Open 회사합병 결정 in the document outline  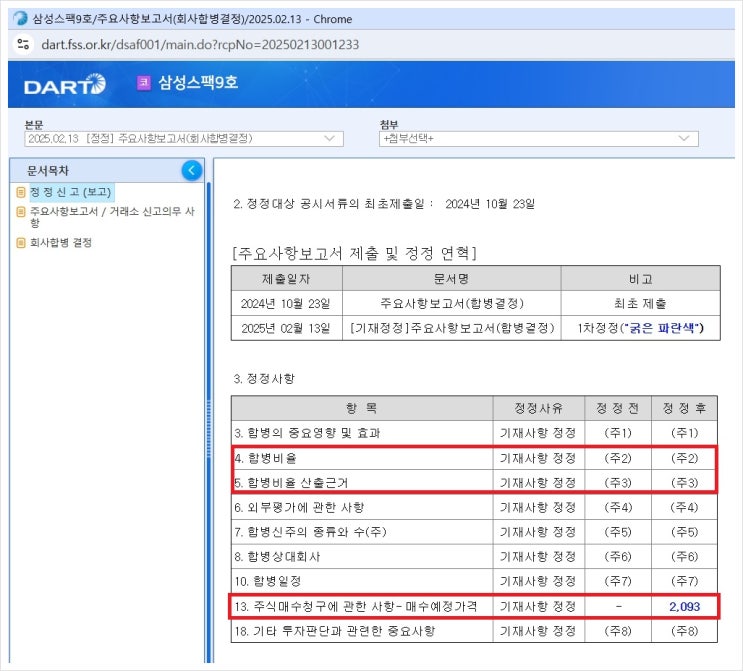(x=61, y=243)
